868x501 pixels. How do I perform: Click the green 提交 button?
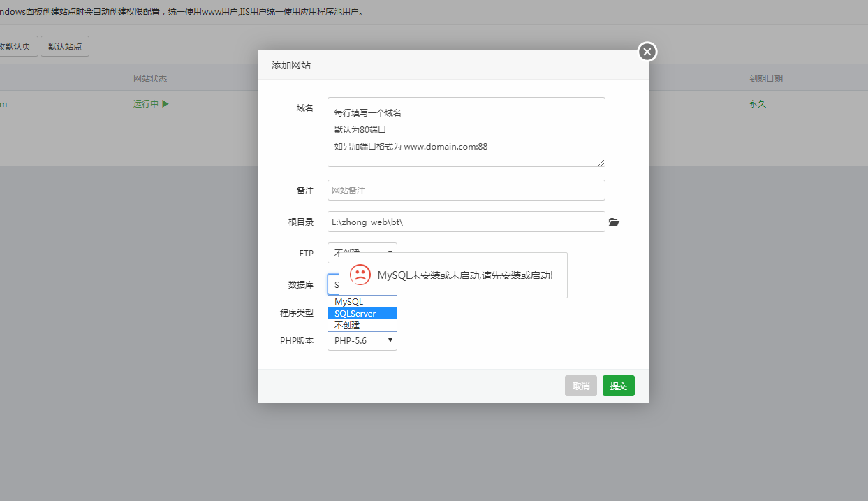tap(619, 386)
